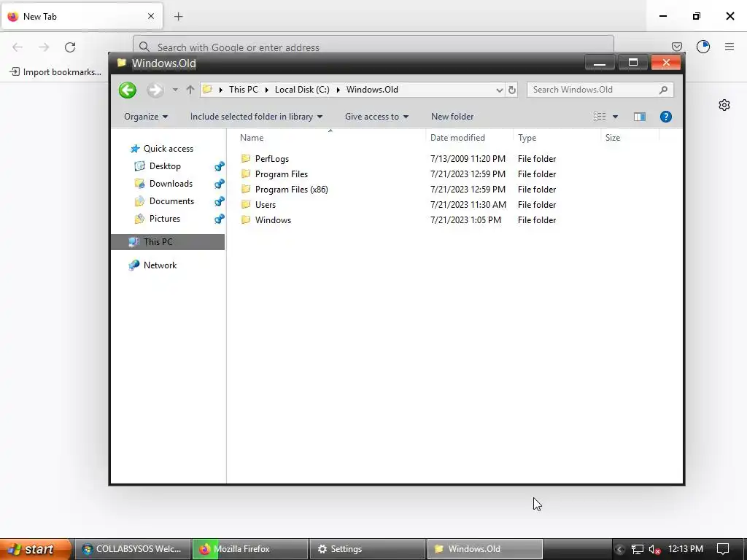The height and width of the screenshot is (560, 747).
Task: Open recent locations dropdown arrow
Action: click(x=175, y=90)
